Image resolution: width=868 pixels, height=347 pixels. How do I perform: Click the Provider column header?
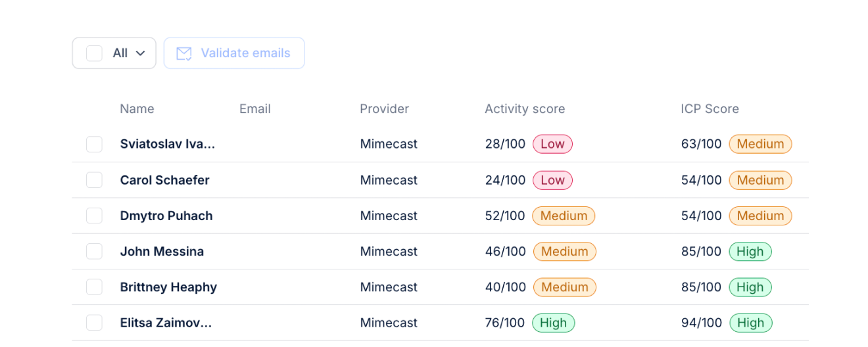point(384,109)
